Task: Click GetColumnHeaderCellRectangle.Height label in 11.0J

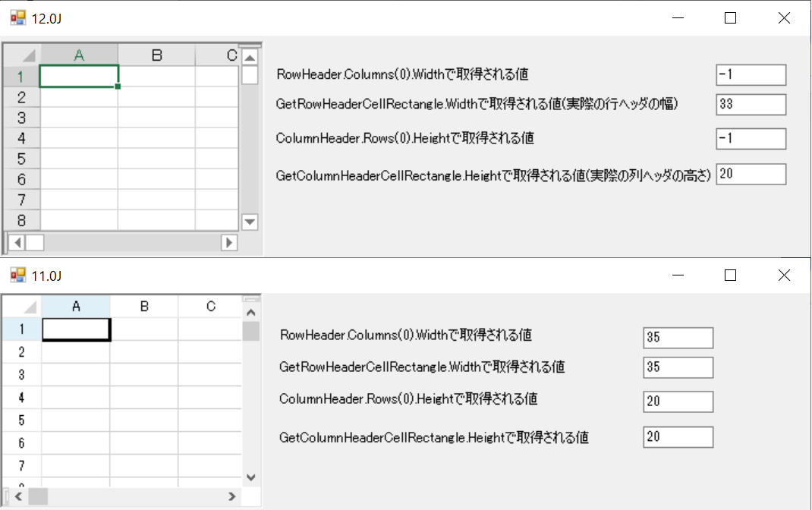Action: [x=434, y=437]
